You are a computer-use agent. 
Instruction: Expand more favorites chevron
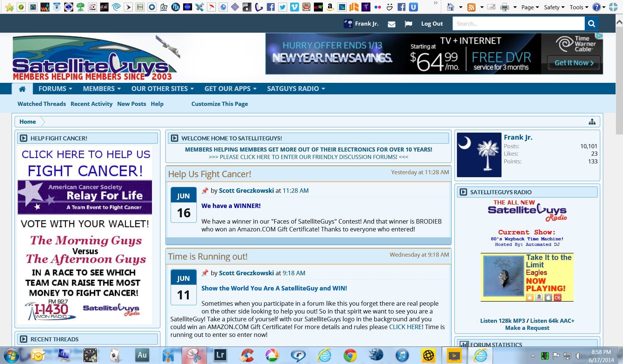[x=436, y=4]
